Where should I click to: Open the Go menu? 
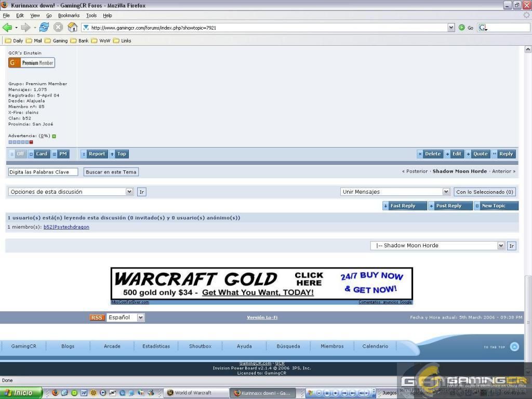[x=49, y=16]
